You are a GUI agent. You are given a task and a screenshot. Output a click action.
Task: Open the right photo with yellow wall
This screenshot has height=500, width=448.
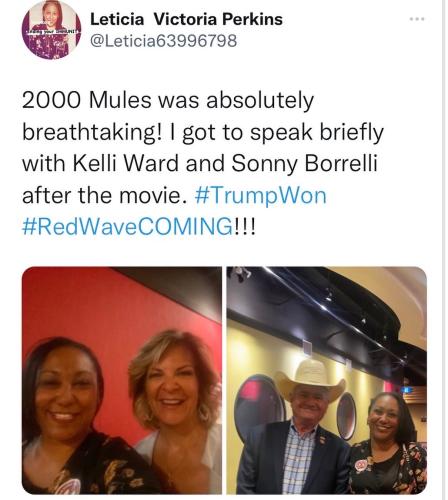pyautogui.click(x=327, y=380)
